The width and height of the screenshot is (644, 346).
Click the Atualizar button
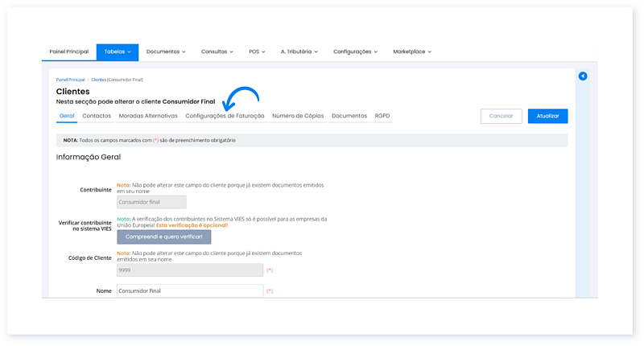(547, 116)
